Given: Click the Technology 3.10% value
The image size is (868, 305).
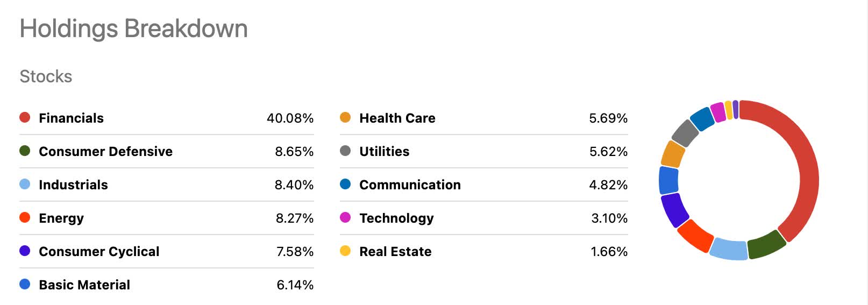Looking at the screenshot, I should (x=609, y=218).
